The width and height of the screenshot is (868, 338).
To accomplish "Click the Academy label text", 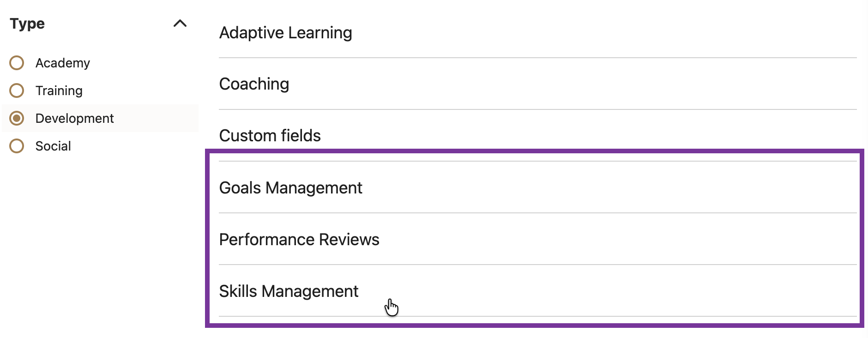I will pyautogui.click(x=62, y=63).
